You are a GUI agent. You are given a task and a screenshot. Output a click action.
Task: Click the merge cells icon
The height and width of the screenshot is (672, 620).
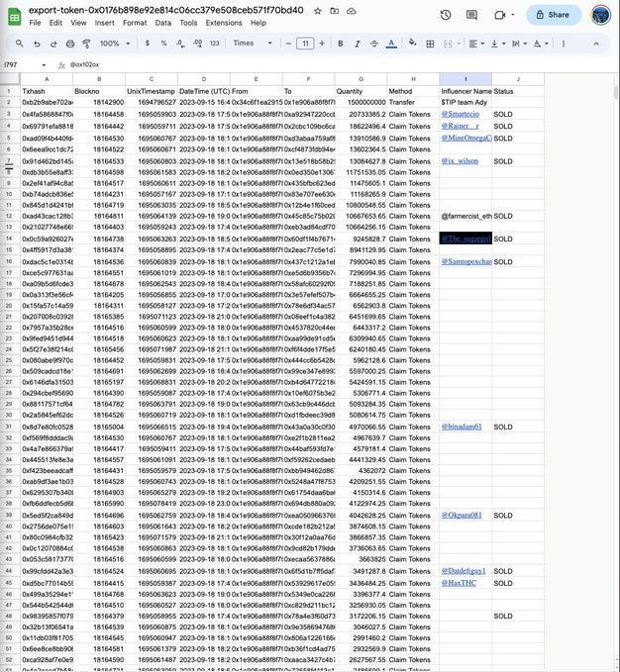pos(448,44)
